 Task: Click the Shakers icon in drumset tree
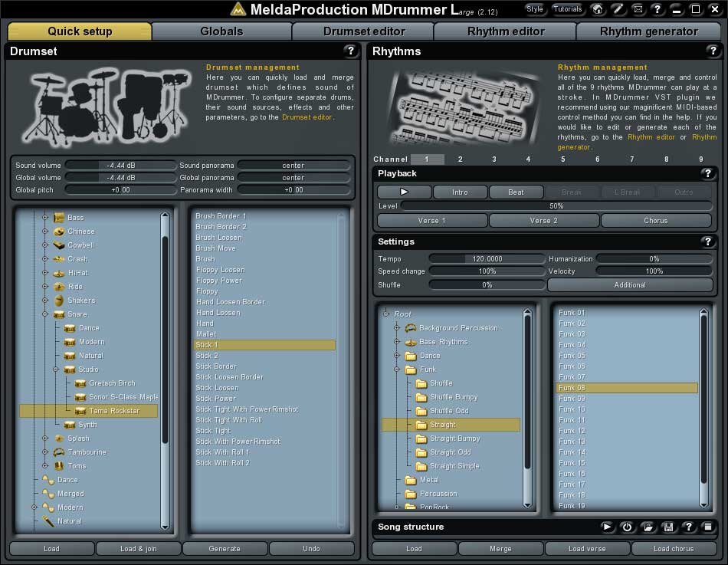[59, 301]
